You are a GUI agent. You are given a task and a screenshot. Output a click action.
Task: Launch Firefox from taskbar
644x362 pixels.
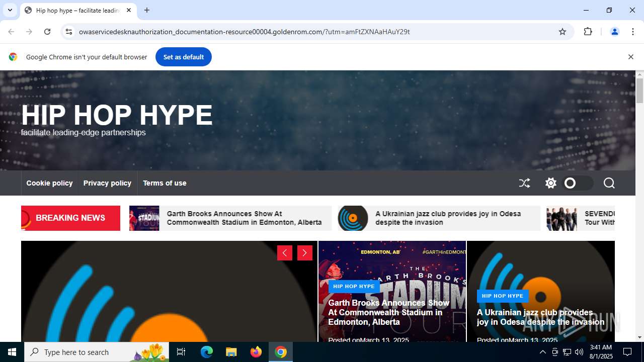point(256,352)
